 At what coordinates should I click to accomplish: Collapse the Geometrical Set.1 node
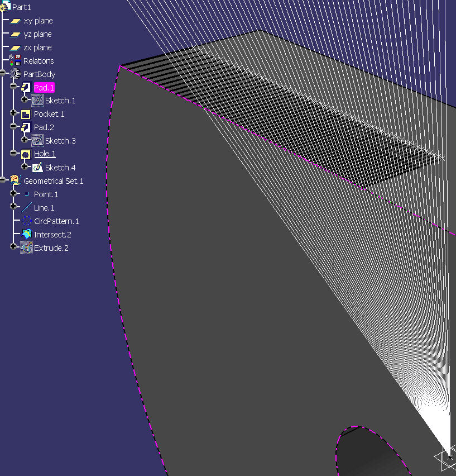pyautogui.click(x=3, y=180)
